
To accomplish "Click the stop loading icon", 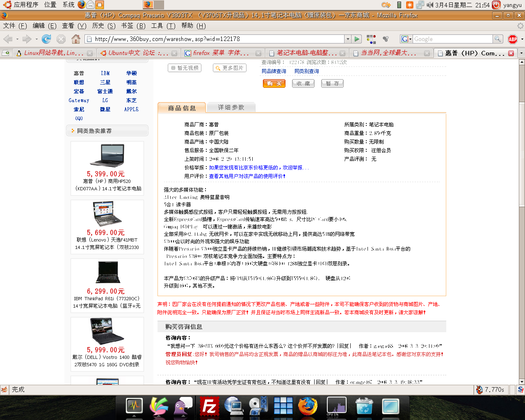I will [x=61, y=39].
